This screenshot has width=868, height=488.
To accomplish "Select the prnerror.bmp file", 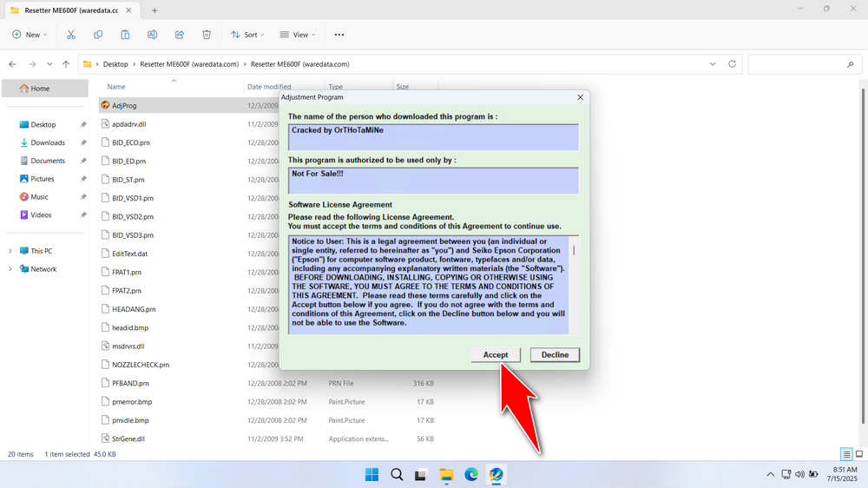I will 132,402.
